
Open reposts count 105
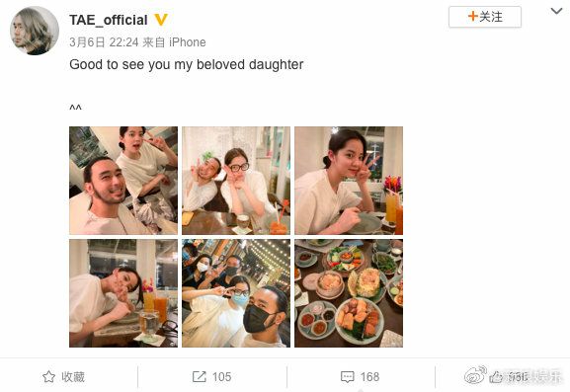click(x=221, y=377)
